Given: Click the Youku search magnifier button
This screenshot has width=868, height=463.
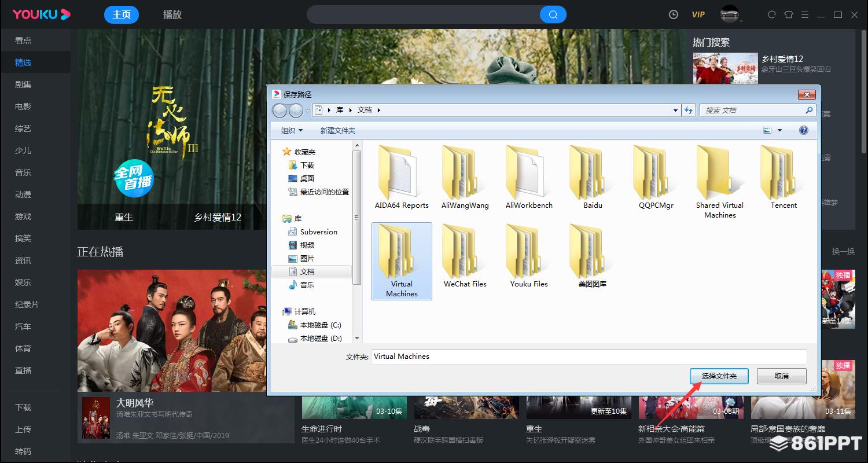Looking at the screenshot, I should 553,14.
